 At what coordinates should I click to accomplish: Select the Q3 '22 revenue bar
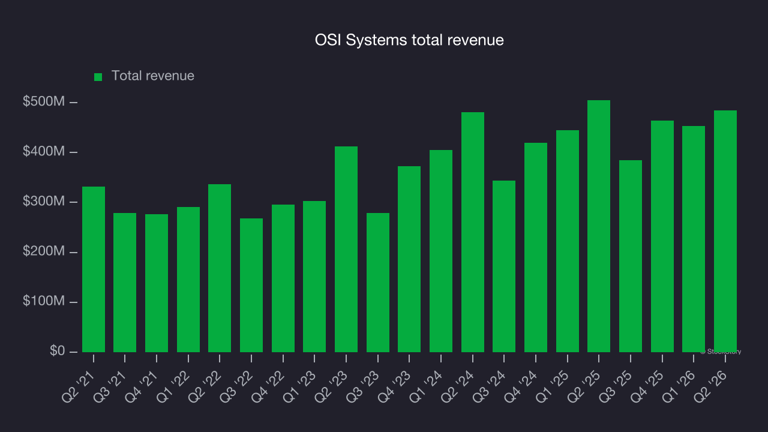click(251, 285)
